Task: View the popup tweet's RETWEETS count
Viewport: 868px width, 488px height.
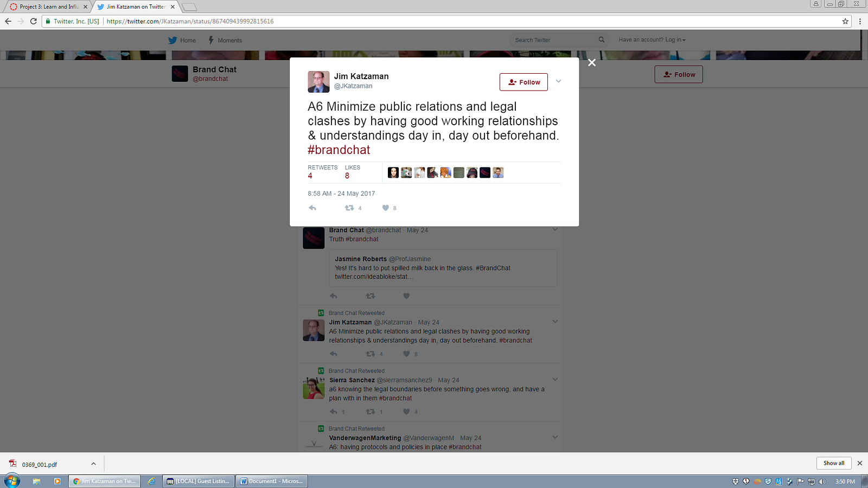Action: pyautogui.click(x=322, y=172)
